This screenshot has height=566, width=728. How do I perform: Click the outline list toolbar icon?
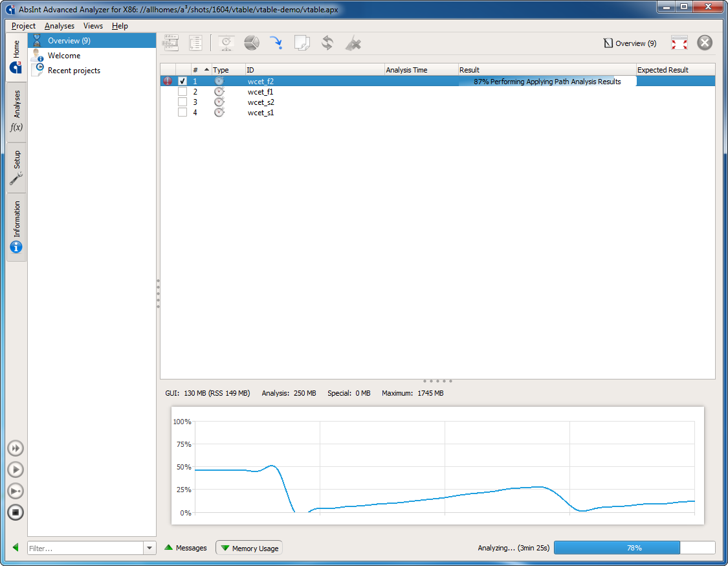[195, 43]
